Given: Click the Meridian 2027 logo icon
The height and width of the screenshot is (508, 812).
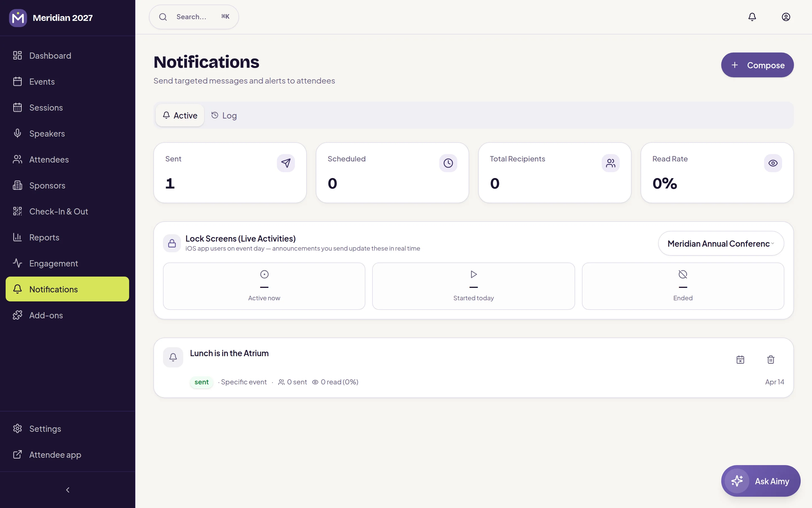Looking at the screenshot, I should (18, 18).
